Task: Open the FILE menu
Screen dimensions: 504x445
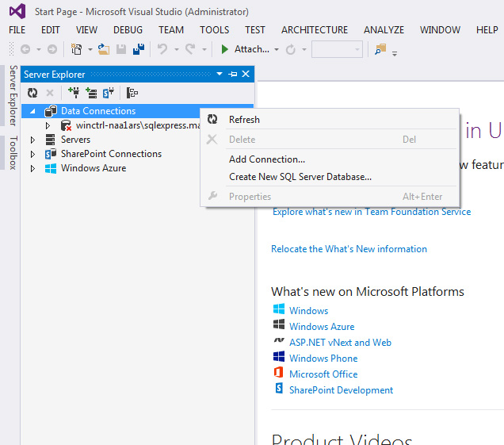Action: tap(17, 30)
